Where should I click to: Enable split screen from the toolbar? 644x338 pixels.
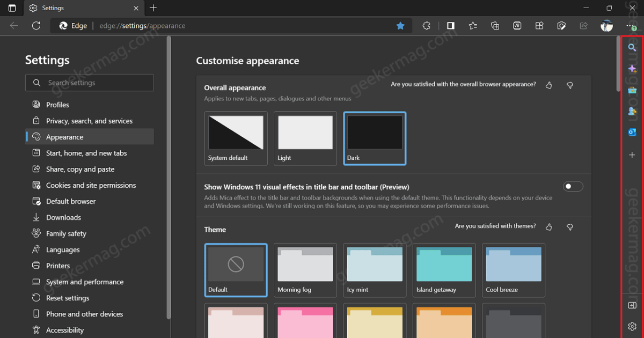pyautogui.click(x=450, y=25)
